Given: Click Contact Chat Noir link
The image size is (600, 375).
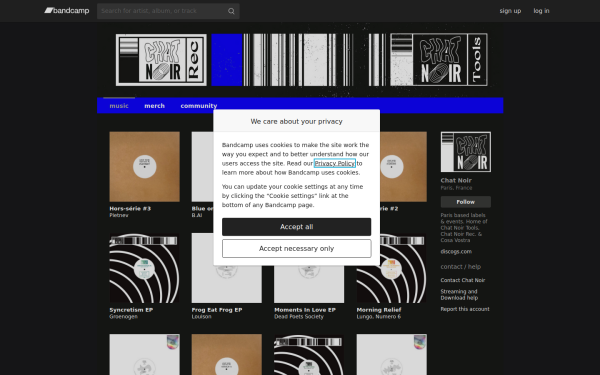Looking at the screenshot, I should pyautogui.click(x=463, y=280).
